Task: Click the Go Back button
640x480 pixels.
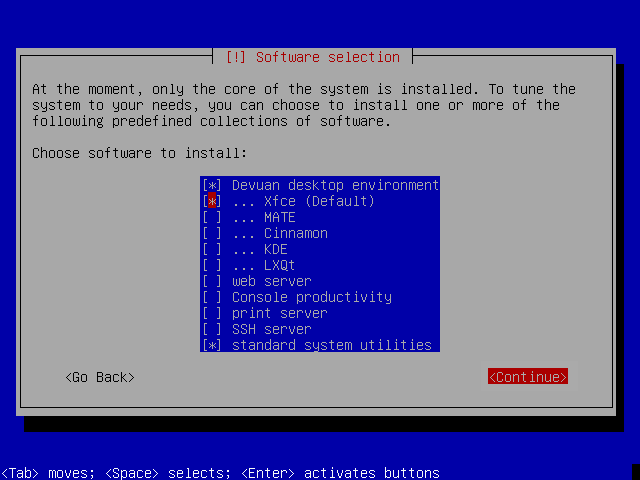Action: [x=100, y=377]
